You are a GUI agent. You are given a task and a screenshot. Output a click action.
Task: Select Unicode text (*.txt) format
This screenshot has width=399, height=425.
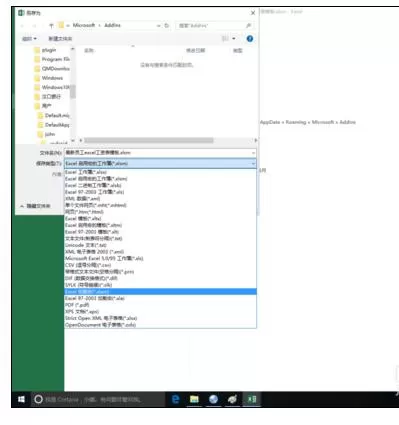pyautogui.click(x=160, y=245)
